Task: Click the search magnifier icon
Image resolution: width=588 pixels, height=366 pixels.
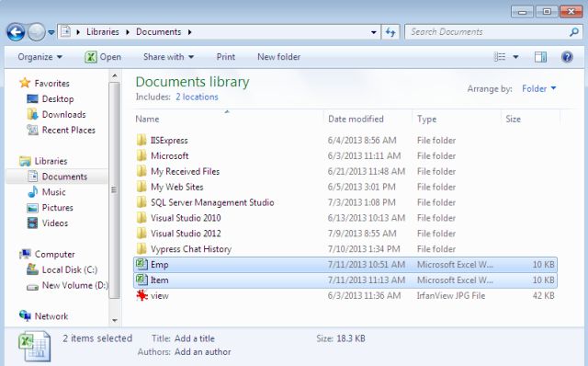Action: (x=573, y=32)
